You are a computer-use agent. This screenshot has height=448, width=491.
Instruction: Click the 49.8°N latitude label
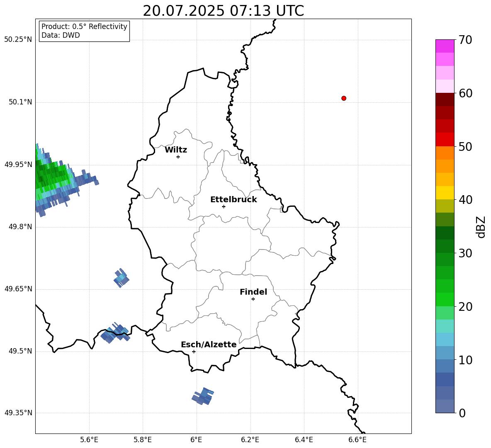[20, 227]
